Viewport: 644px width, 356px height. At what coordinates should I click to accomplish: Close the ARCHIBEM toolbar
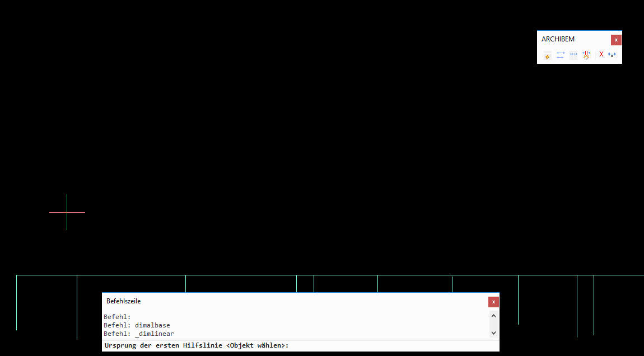pos(616,40)
